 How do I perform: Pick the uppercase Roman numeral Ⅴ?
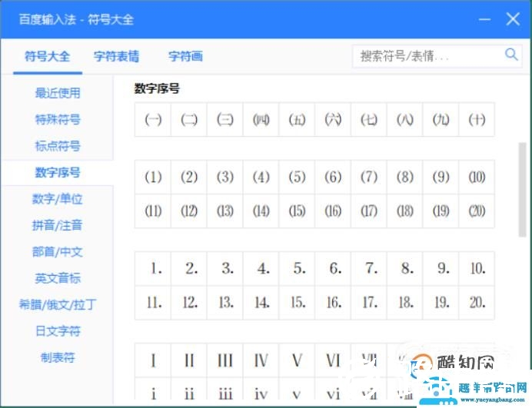click(x=297, y=360)
